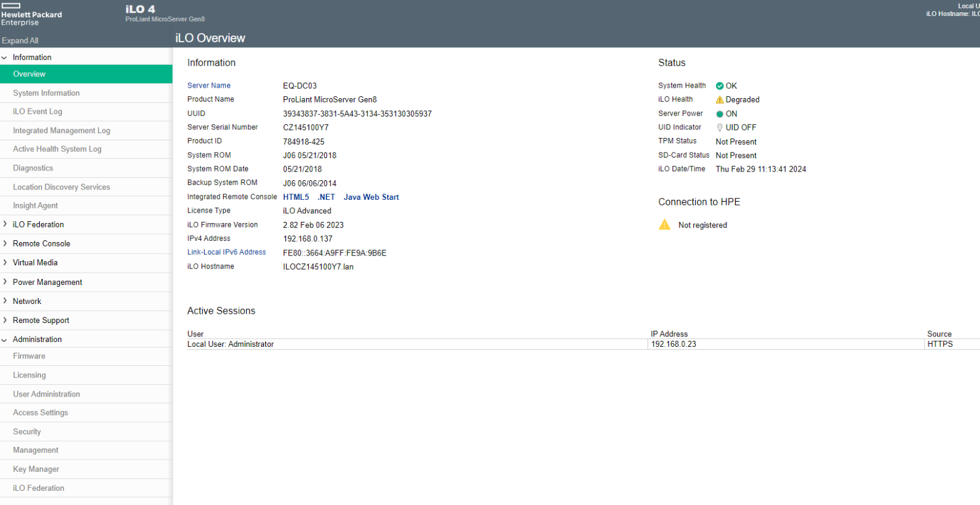Expand the Network section chevron
980x505 pixels.
4,301
